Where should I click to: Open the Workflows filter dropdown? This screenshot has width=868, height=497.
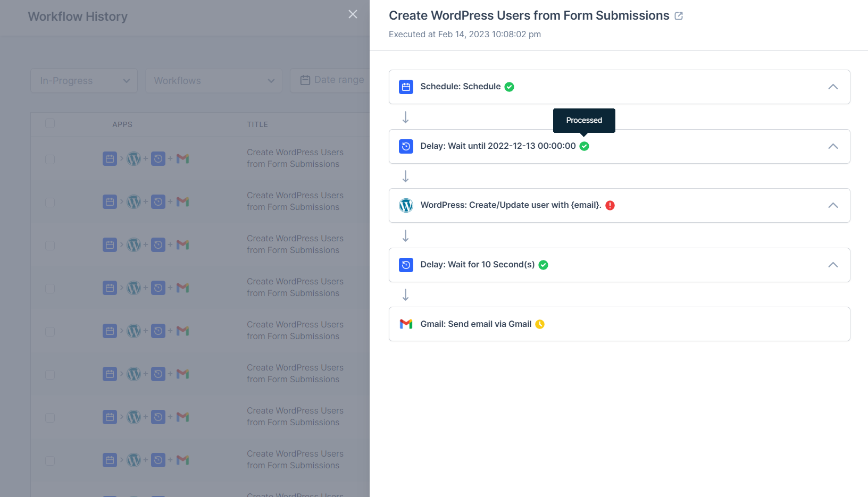tap(213, 80)
